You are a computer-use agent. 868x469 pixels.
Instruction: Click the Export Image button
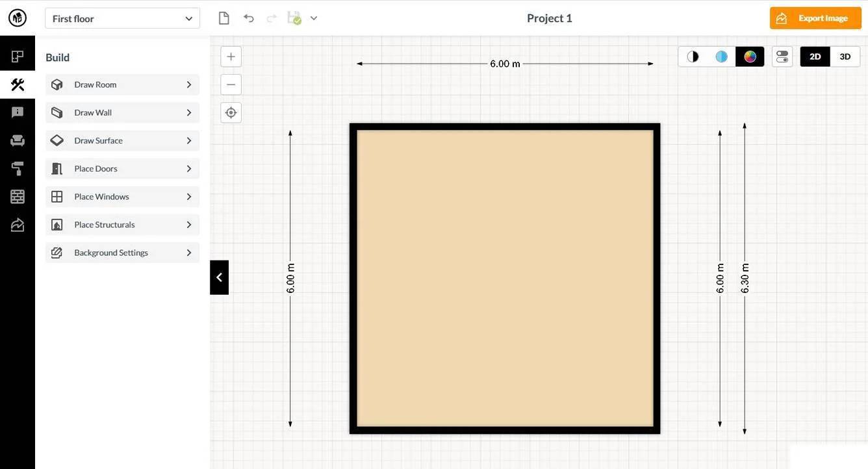815,18
